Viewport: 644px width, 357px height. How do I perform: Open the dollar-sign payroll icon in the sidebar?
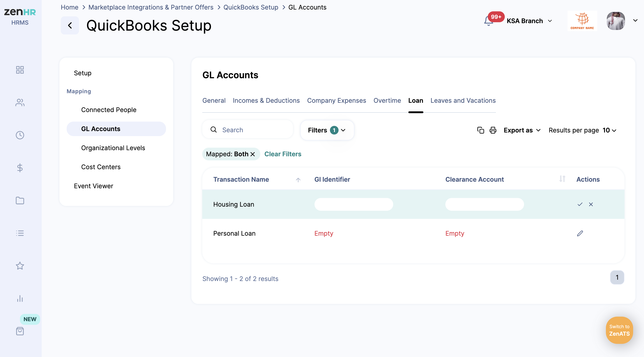click(20, 168)
